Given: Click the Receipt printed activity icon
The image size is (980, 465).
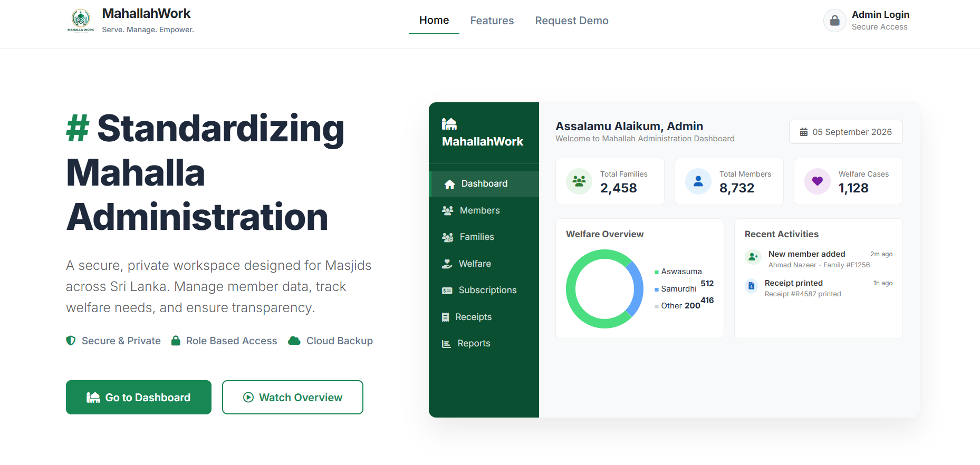Looking at the screenshot, I should click(x=752, y=286).
